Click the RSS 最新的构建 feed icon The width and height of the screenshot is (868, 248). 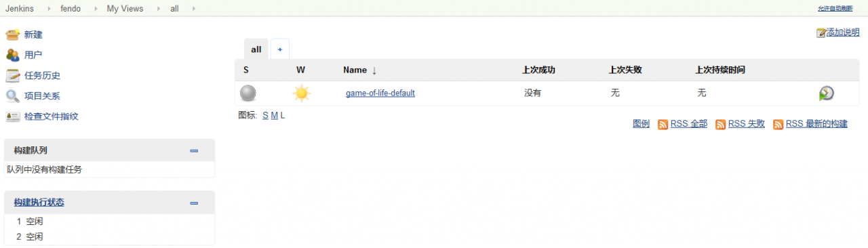(778, 125)
